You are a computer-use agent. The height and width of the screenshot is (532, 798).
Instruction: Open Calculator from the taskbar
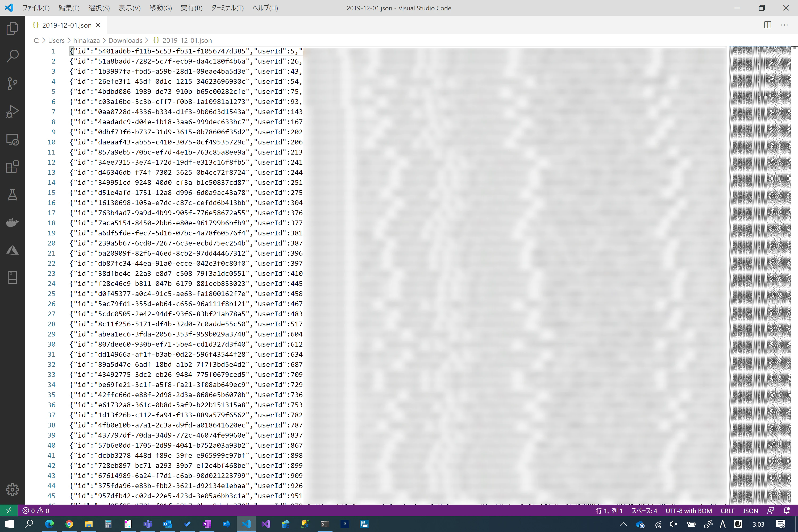108,524
